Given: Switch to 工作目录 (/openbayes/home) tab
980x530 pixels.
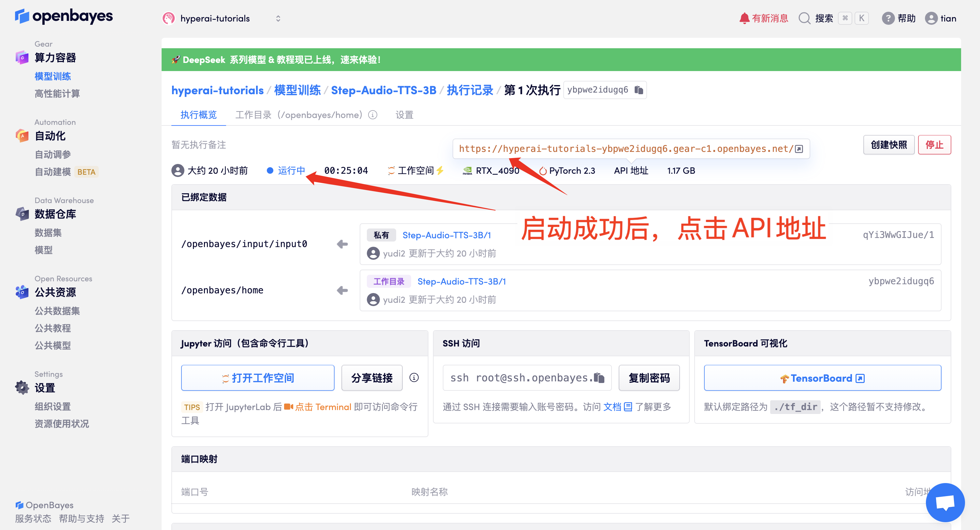Looking at the screenshot, I should (299, 115).
